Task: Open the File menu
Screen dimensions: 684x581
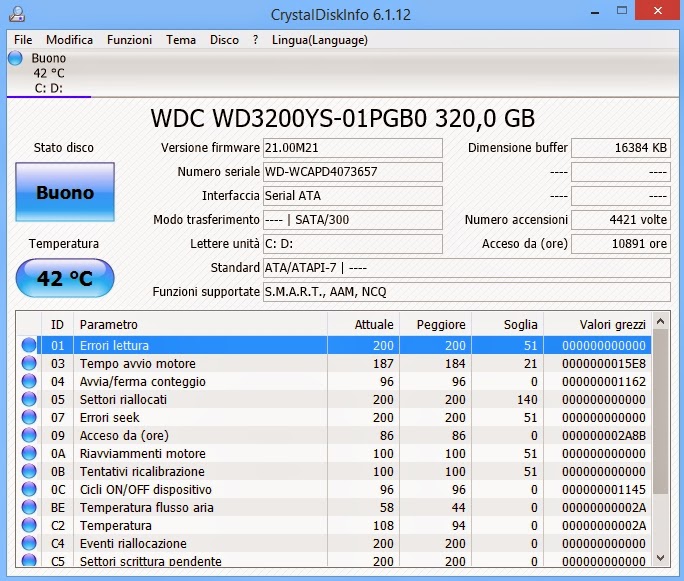Action: pos(23,40)
